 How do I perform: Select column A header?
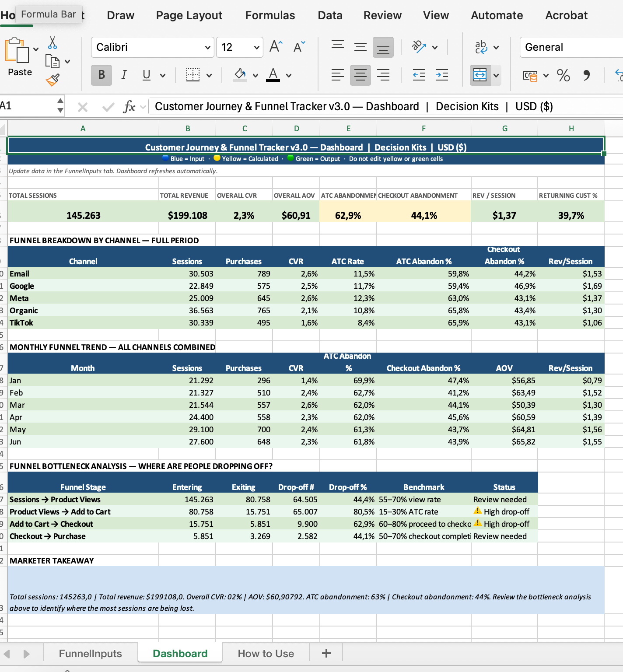(x=83, y=129)
